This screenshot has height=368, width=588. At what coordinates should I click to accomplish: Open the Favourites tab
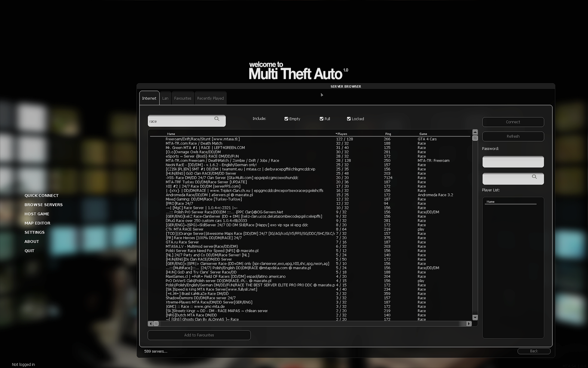[x=183, y=98]
